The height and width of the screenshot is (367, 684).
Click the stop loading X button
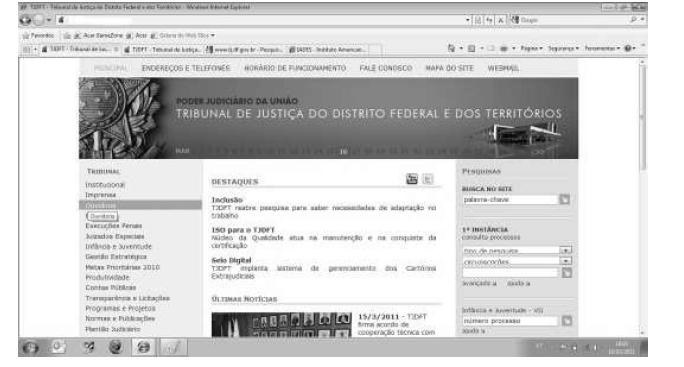click(501, 20)
